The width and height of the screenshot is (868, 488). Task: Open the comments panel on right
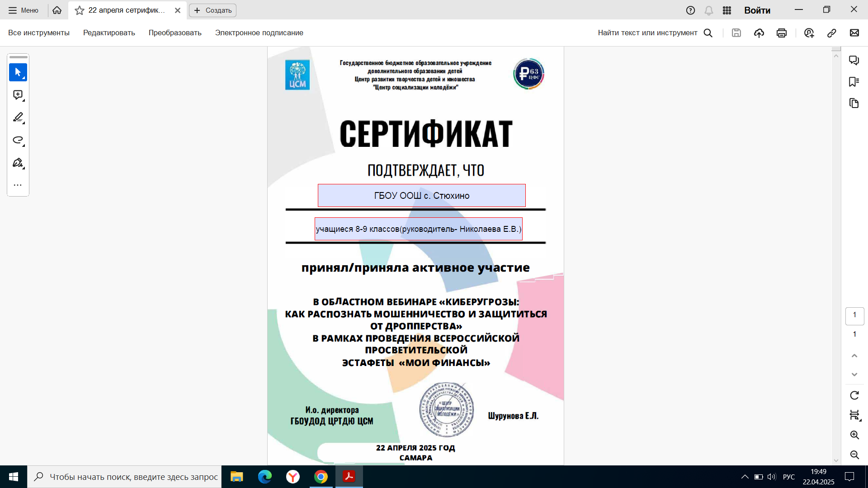click(854, 60)
